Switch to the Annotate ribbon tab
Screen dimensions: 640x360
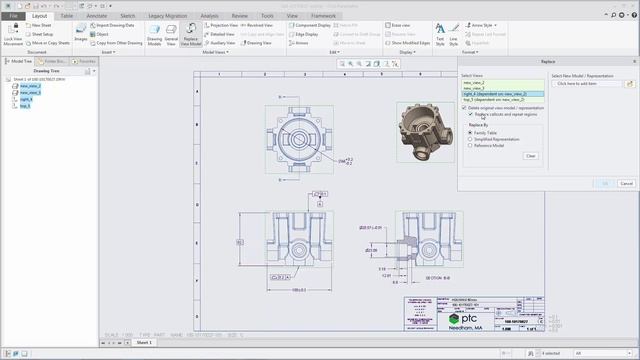pos(97,16)
